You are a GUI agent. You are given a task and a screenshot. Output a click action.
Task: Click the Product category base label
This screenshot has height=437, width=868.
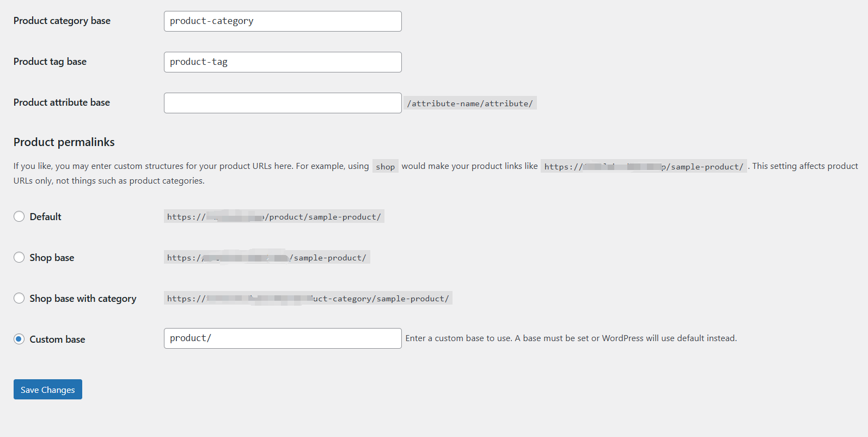coord(62,21)
